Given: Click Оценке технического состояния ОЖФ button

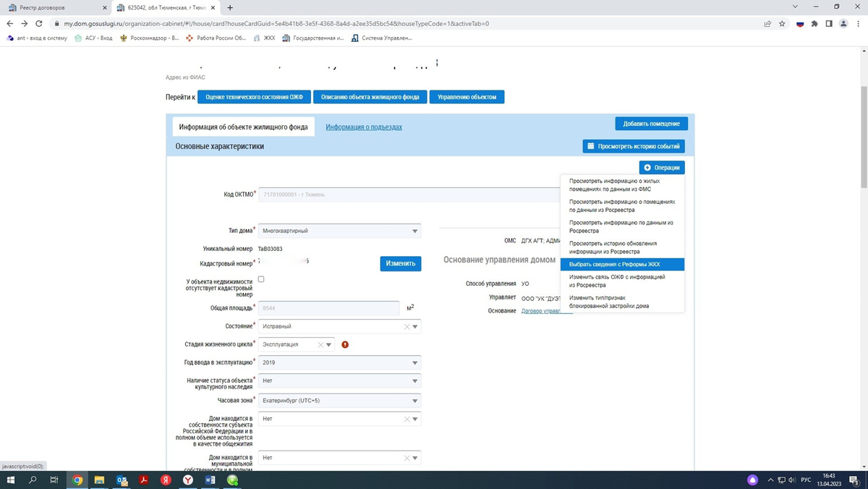Looking at the screenshot, I should (254, 97).
